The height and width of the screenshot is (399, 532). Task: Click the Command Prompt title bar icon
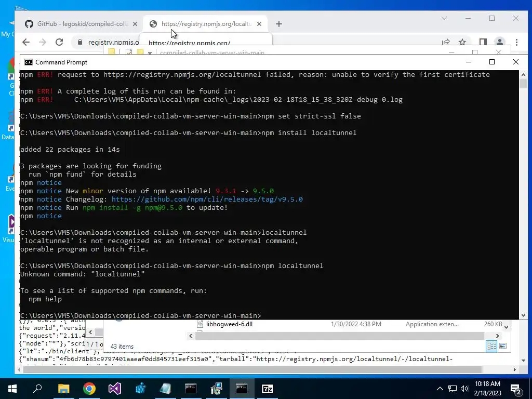click(29, 62)
